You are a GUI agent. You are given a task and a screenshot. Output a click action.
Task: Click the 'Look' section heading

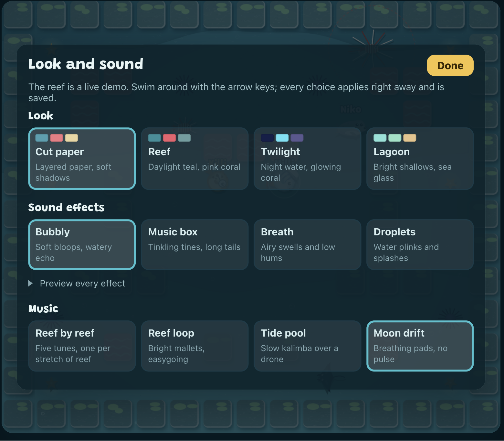41,115
